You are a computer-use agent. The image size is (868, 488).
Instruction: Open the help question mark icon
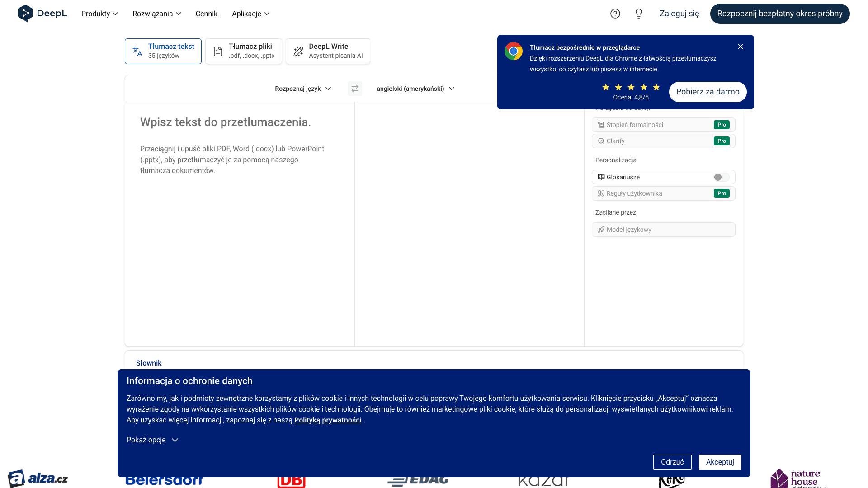pos(615,14)
